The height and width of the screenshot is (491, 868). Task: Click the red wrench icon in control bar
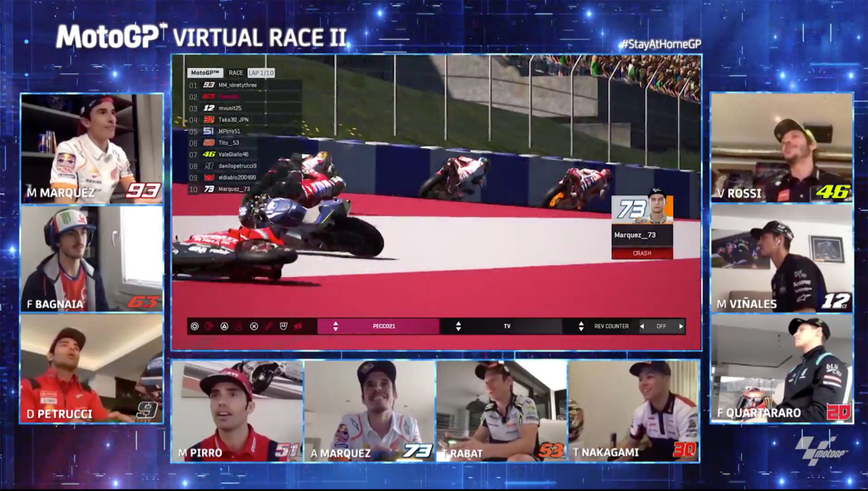[269, 326]
